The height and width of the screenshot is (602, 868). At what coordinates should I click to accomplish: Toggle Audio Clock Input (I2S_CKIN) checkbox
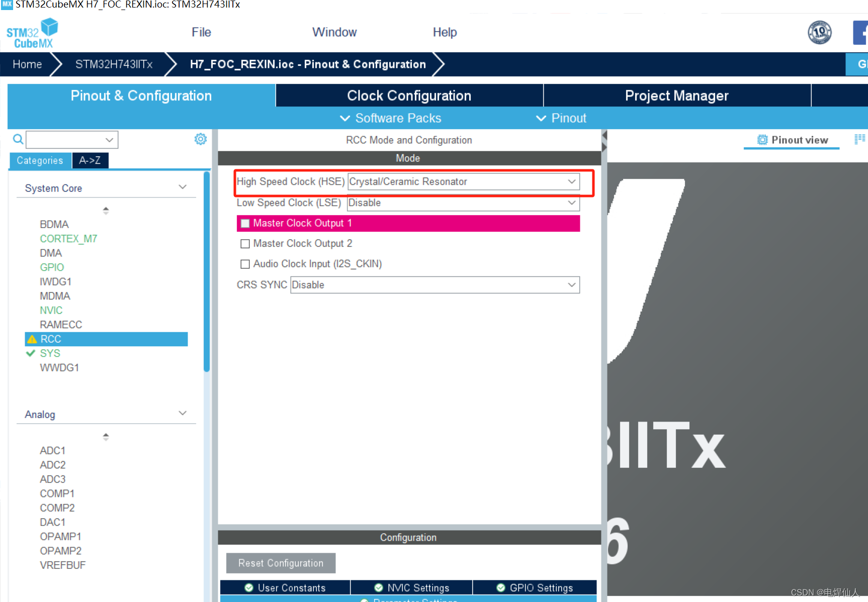pyautogui.click(x=245, y=264)
